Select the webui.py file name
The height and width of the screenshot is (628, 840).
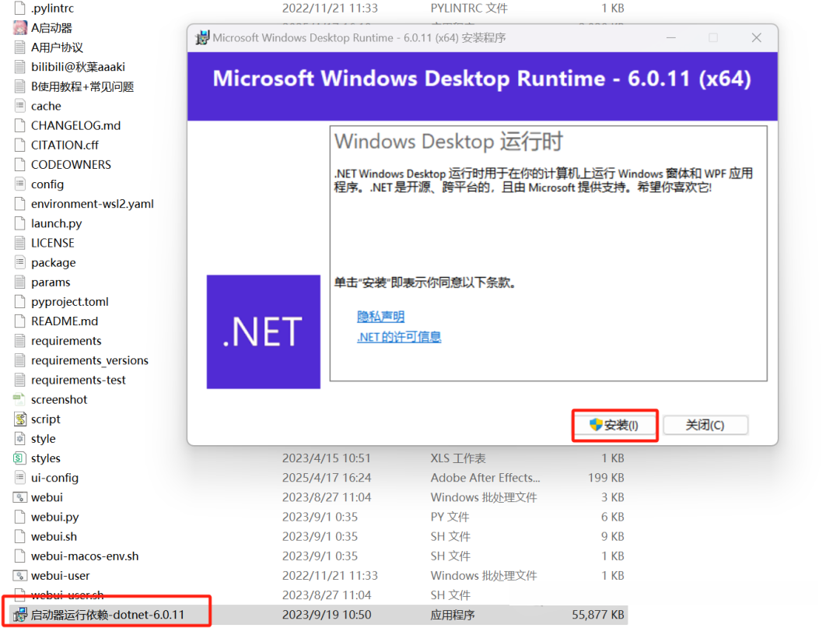click(x=54, y=517)
